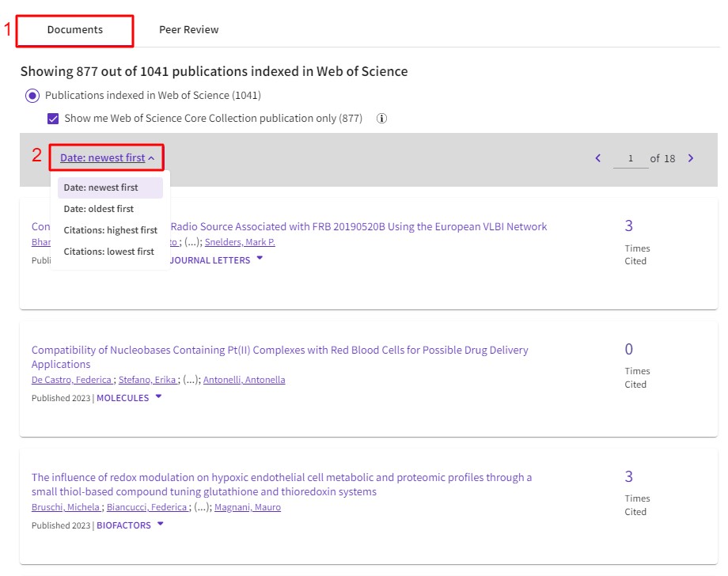Expand the BIOFACTORS journal arrow
This screenshot has height=576, width=728.
(x=160, y=525)
